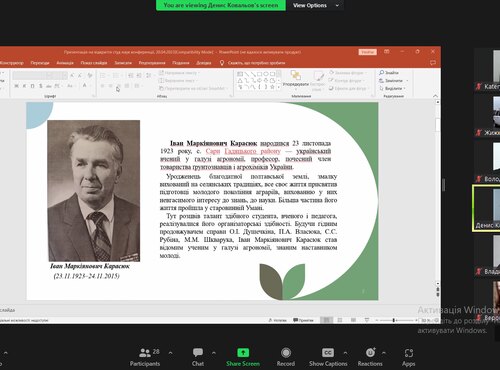
Task: Collapse the ribbon with the chevron
Action: click(x=435, y=96)
